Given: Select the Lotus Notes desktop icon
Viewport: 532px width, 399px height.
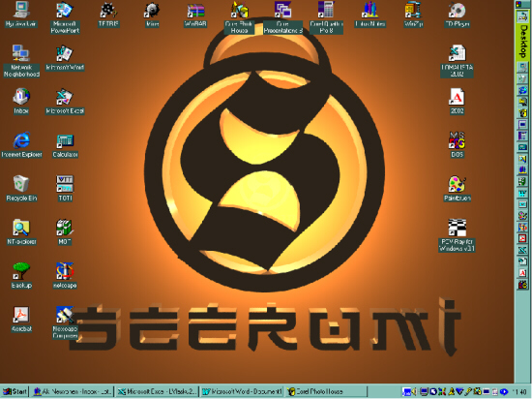Looking at the screenshot, I should tap(369, 15).
